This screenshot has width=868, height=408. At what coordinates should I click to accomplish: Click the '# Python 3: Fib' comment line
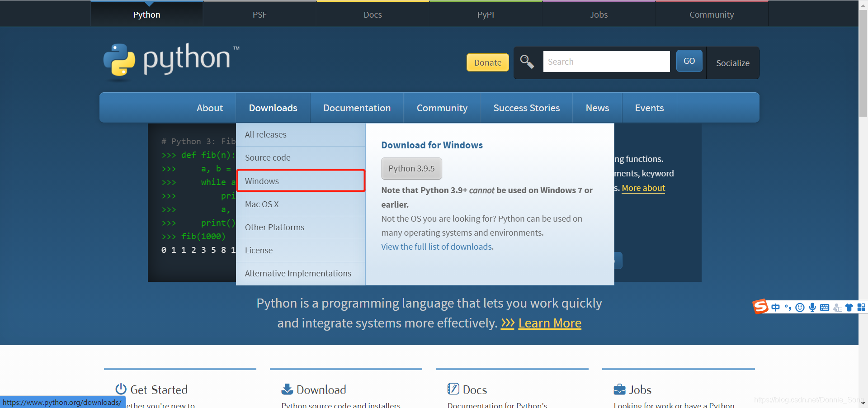tap(198, 141)
